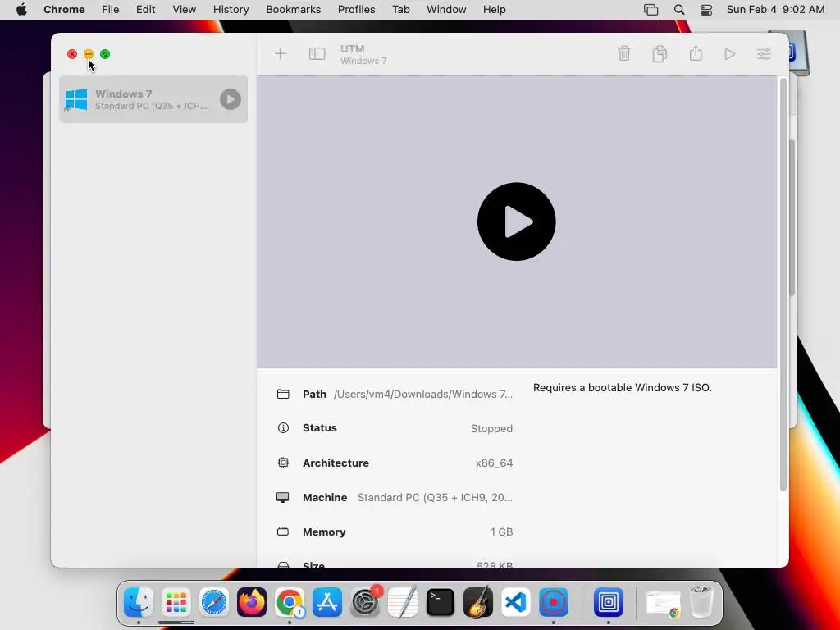
Task: Open Spotlight search in the menu bar
Action: tap(679, 10)
